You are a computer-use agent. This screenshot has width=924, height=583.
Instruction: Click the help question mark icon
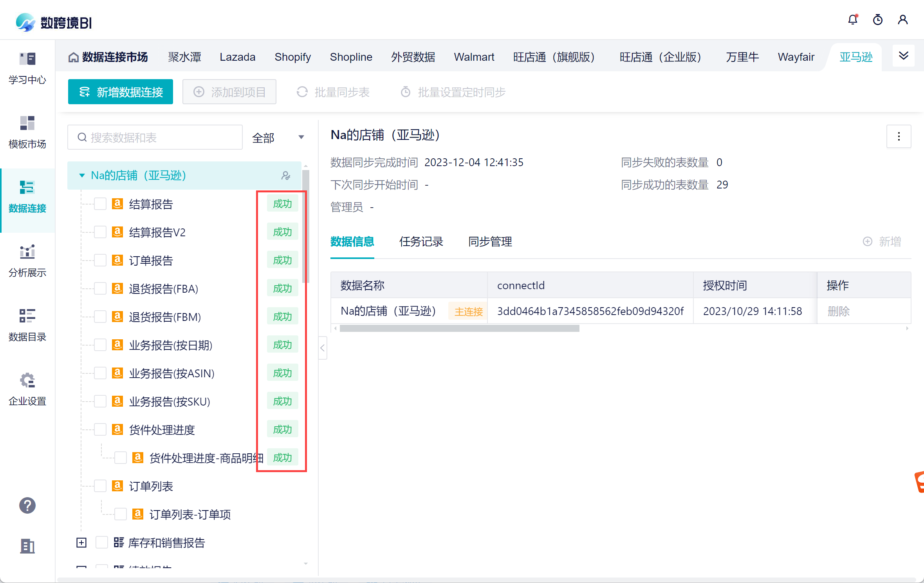tap(27, 505)
